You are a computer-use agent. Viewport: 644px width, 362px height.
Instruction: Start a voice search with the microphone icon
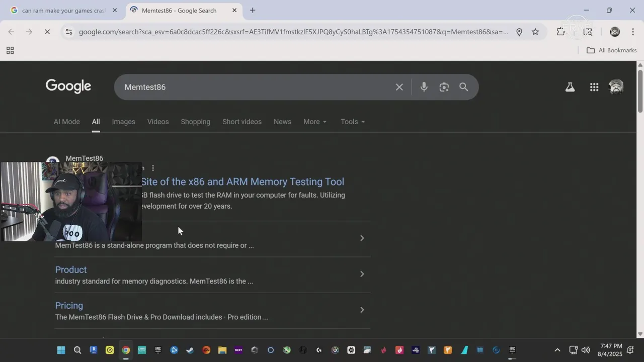pos(424,87)
